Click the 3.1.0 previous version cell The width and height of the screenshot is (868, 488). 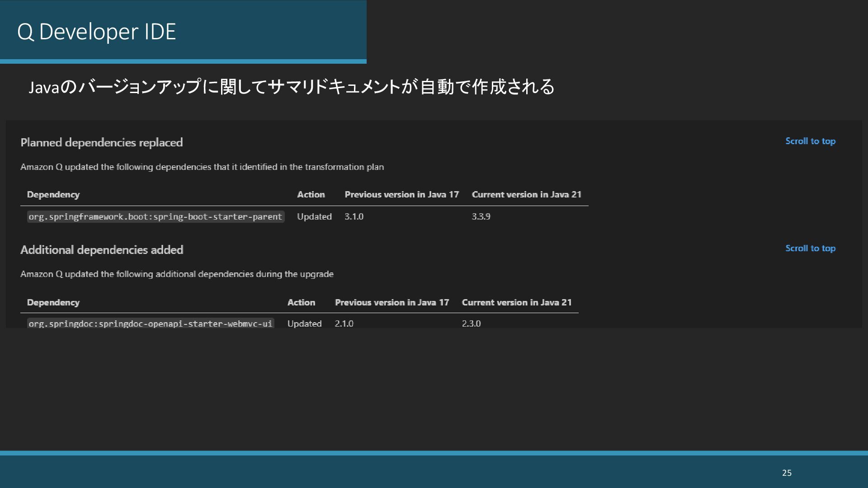pos(354,216)
